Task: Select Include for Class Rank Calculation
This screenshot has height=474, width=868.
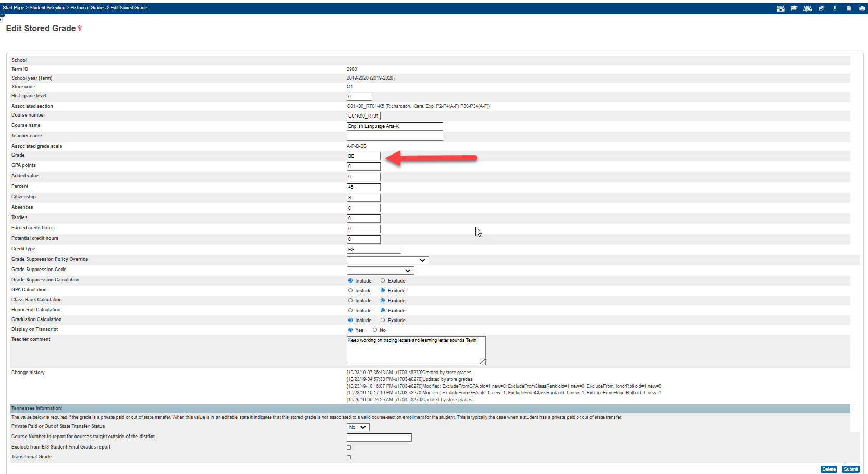Action: (350, 300)
